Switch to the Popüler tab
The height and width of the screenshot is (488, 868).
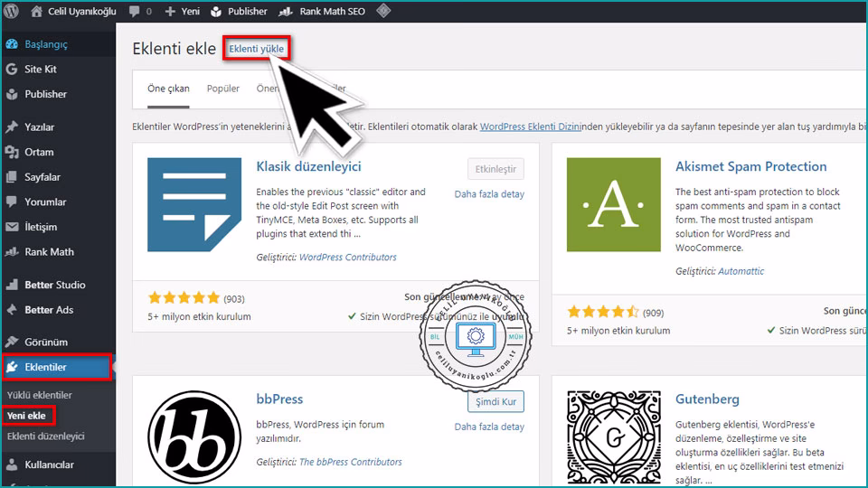[223, 89]
